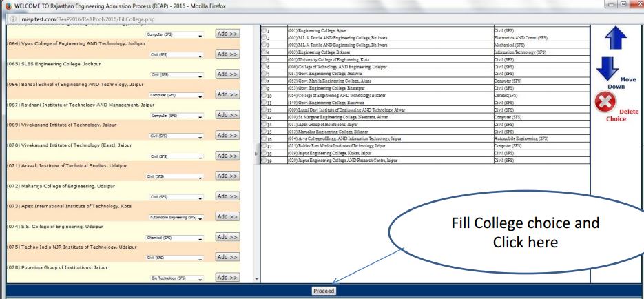The height and width of the screenshot is (299, 644).
Task: Add Bansal School of Engineering choice
Action: coord(227,94)
